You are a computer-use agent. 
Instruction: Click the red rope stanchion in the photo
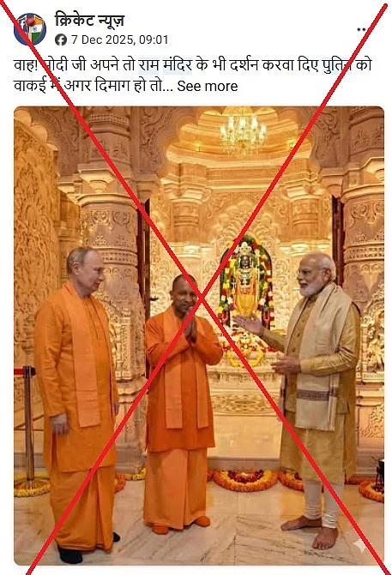[x=27, y=427]
